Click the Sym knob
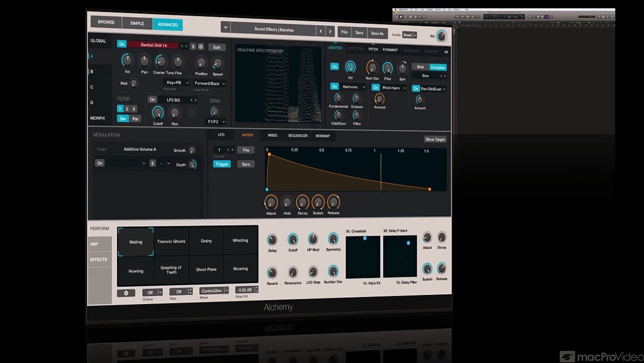 pyautogui.click(x=402, y=69)
